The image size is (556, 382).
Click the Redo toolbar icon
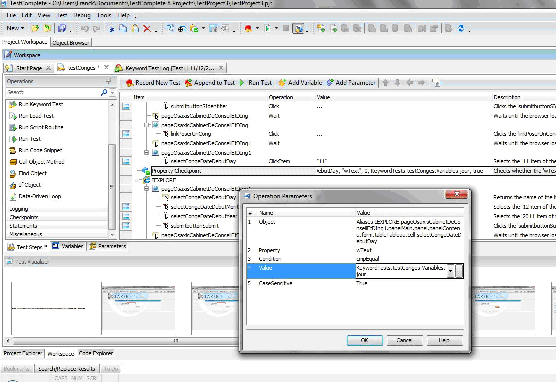97,28
